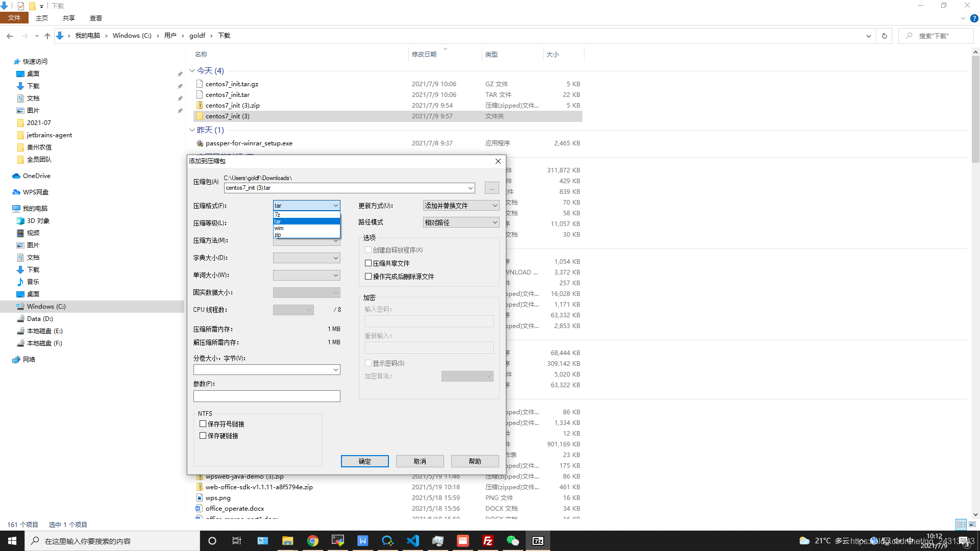Click the 取消 button
980x551 pixels.
tap(420, 461)
